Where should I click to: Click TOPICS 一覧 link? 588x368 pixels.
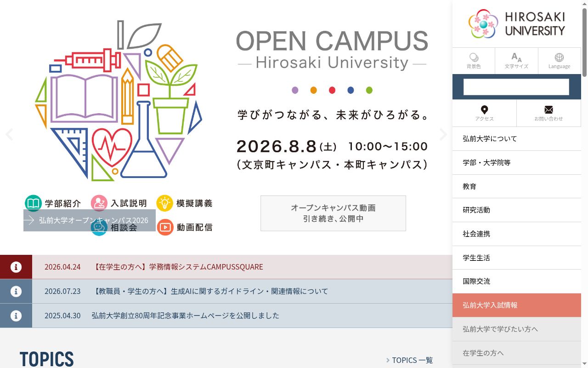(x=409, y=360)
